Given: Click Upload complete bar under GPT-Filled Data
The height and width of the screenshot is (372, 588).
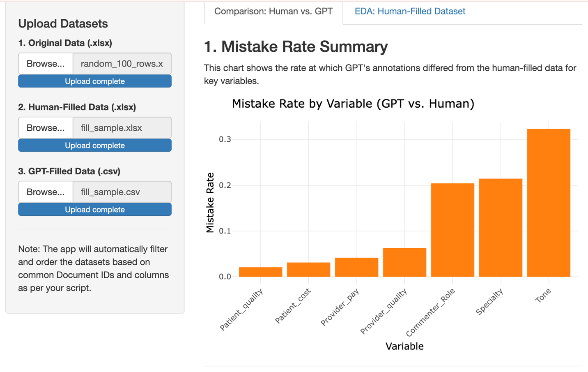Looking at the screenshot, I should (x=95, y=210).
